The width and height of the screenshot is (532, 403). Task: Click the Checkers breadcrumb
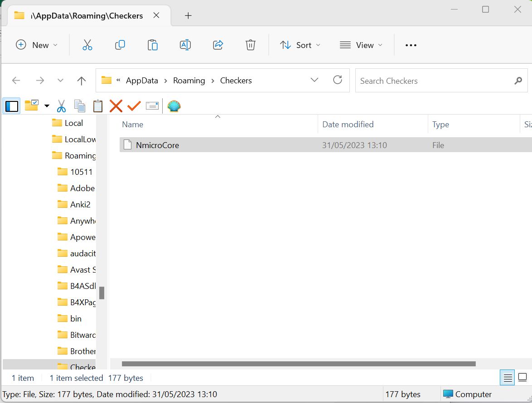[x=236, y=80]
